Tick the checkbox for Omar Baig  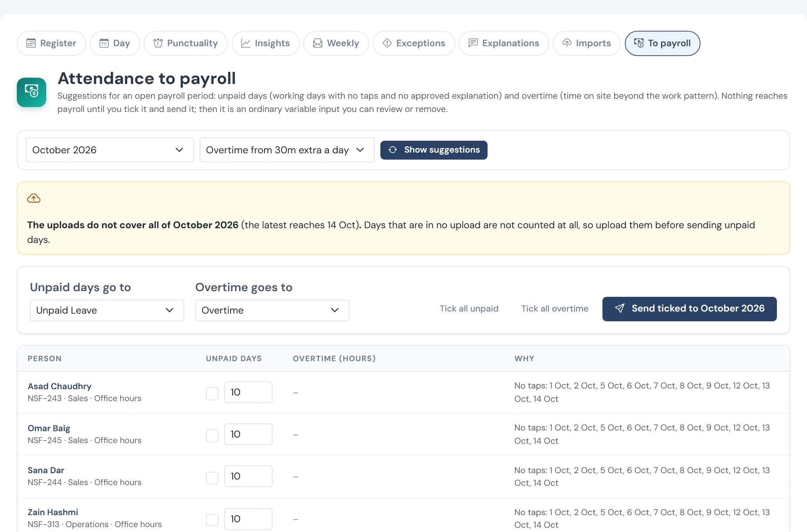tap(212, 435)
